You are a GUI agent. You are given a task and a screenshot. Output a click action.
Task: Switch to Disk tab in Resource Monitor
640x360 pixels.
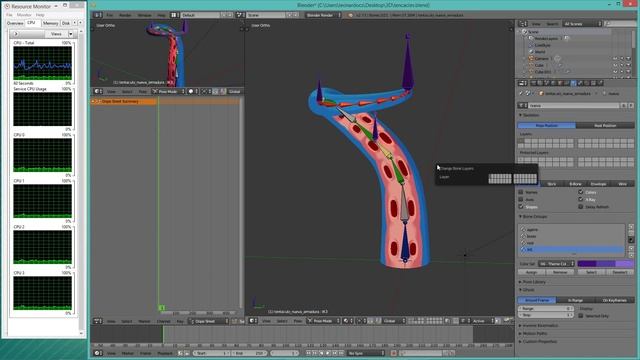coord(66,23)
